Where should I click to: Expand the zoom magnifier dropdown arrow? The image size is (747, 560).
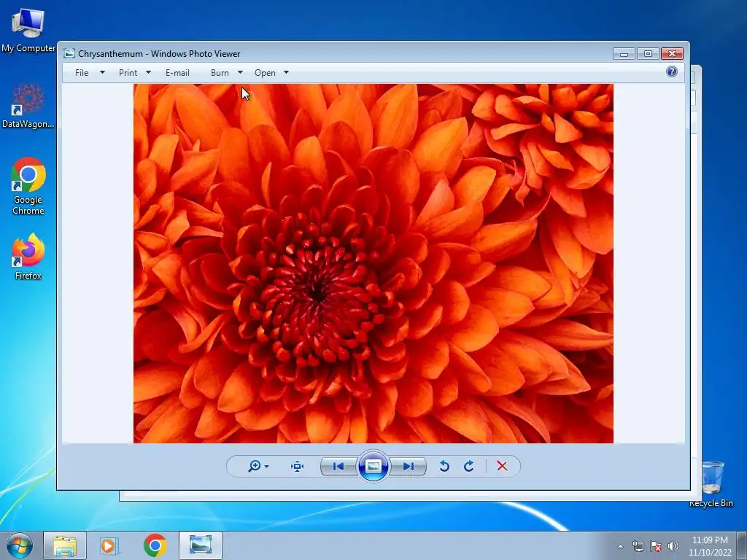point(267,466)
